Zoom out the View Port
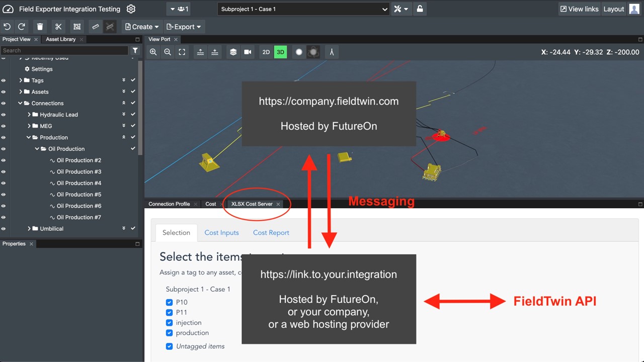The width and height of the screenshot is (644, 362). tap(168, 52)
